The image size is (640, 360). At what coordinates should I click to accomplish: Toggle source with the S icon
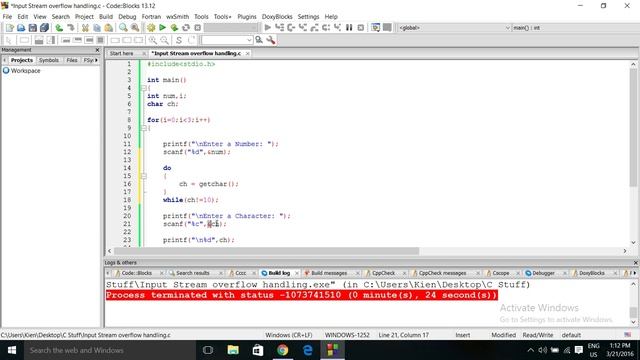point(179,40)
